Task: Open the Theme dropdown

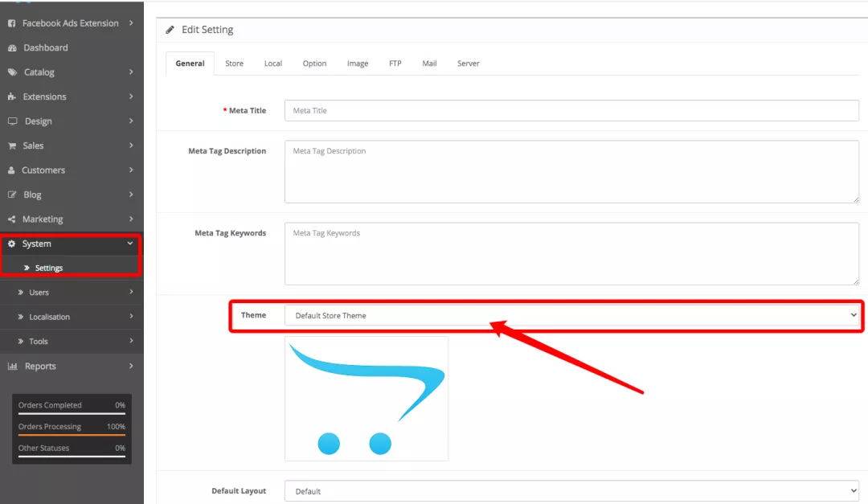Action: point(572,316)
